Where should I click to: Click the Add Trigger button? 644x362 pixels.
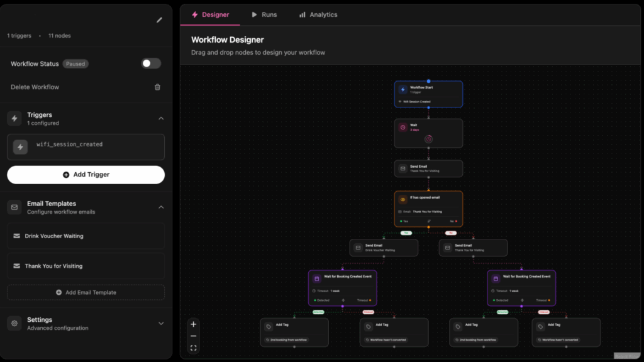pyautogui.click(x=86, y=175)
